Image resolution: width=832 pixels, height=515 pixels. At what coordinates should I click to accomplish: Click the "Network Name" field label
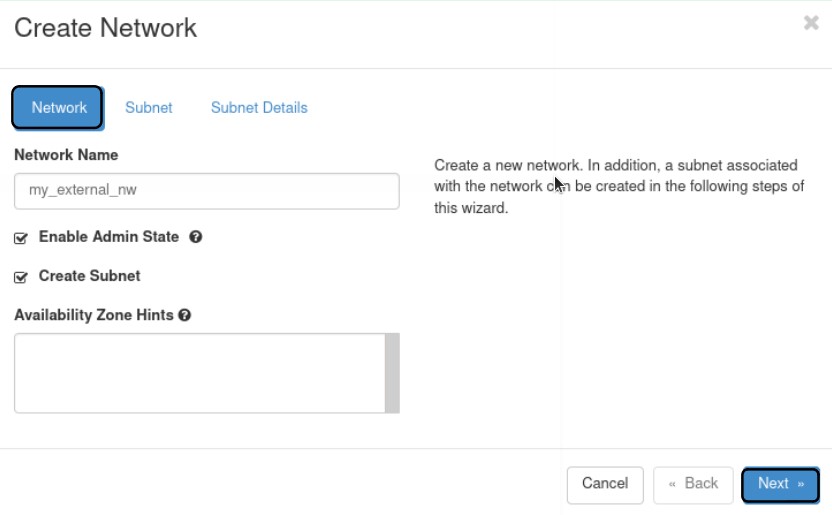tap(66, 155)
